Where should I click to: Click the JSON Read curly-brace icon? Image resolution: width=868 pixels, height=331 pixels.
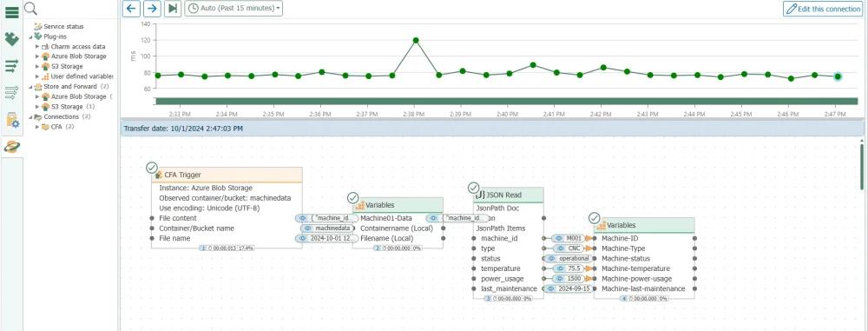(480, 195)
